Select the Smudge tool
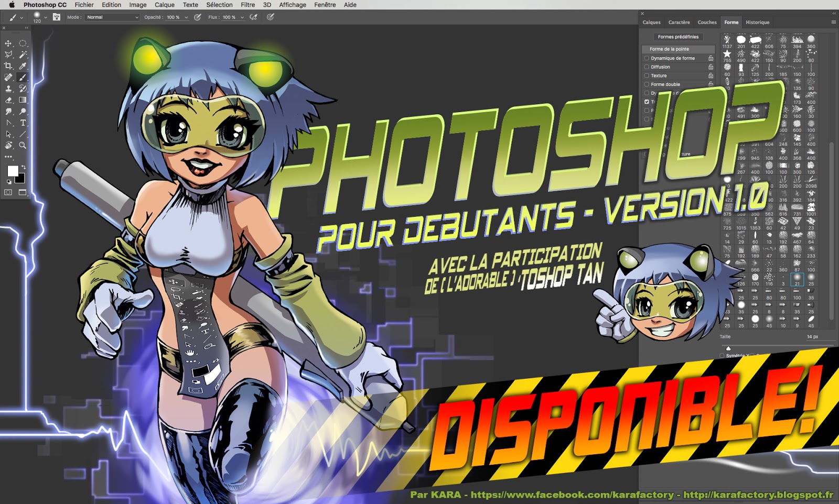This screenshot has height=504, width=839. point(8,112)
